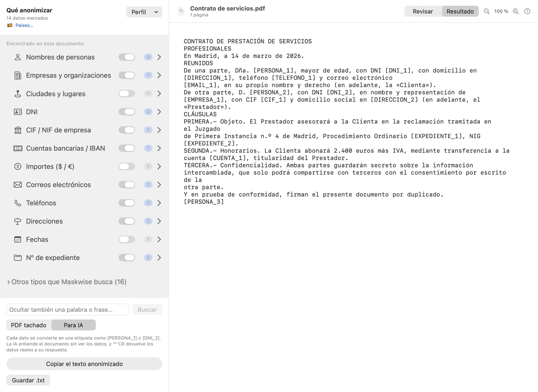Click the dollar coin icon for Importes

[18, 166]
